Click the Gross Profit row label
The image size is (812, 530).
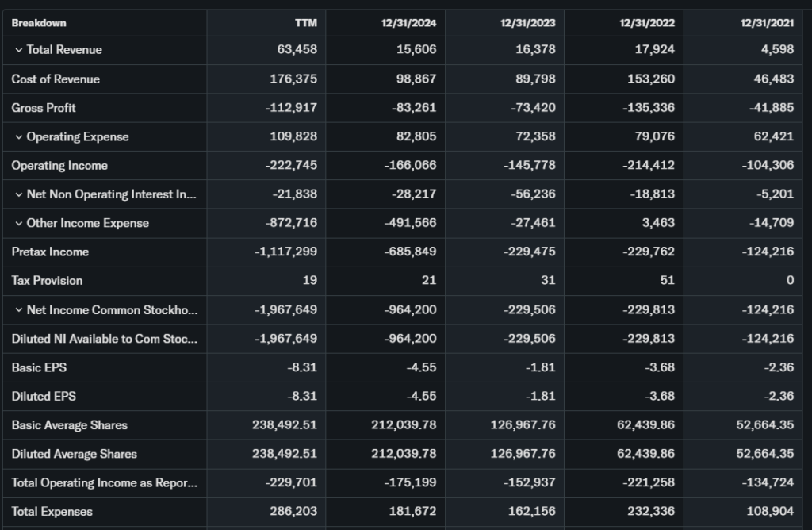pyautogui.click(x=44, y=108)
